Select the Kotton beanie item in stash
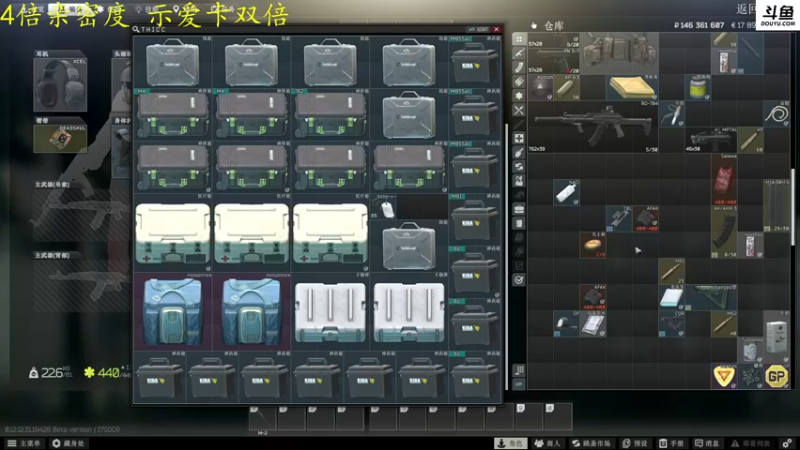Viewport: 800px width, 450px height. [x=540, y=87]
